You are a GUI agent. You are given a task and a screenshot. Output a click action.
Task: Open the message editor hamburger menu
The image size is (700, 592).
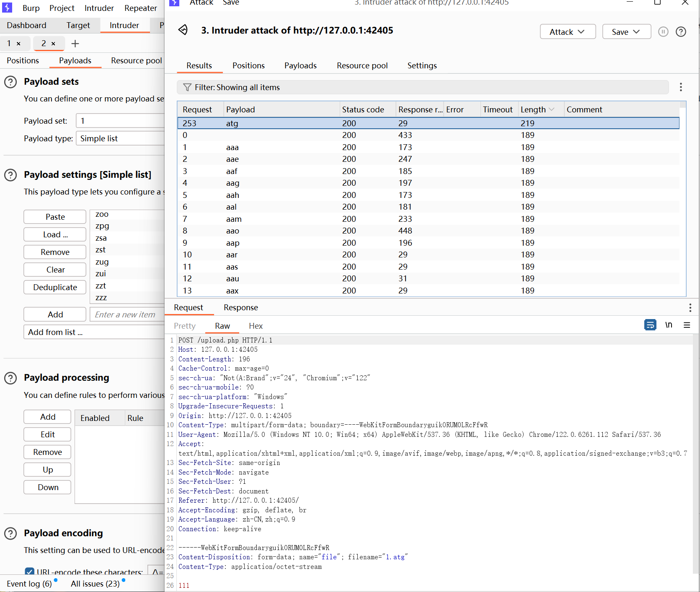pos(687,325)
